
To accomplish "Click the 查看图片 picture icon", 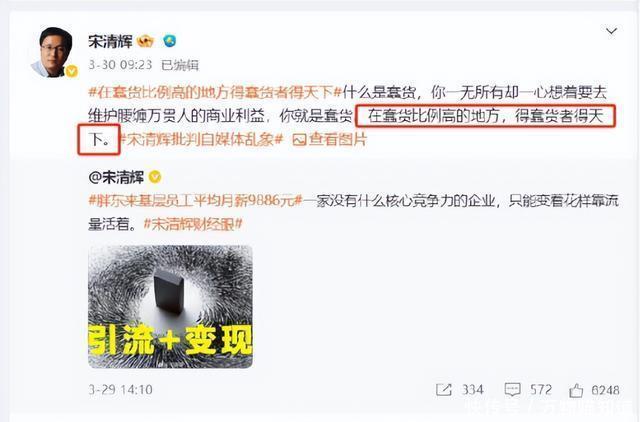I will 299,140.
